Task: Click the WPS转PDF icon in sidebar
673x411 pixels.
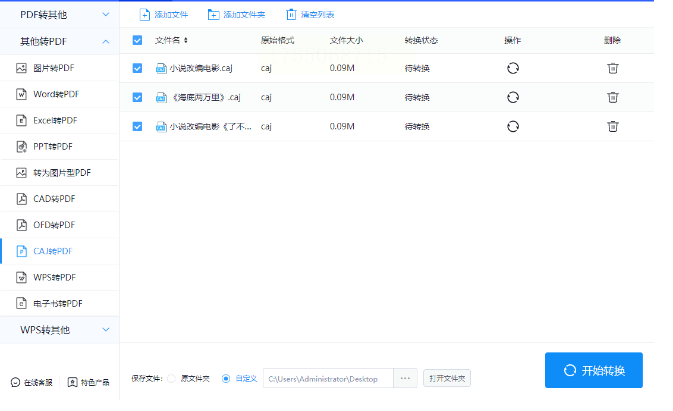Action: (x=21, y=277)
